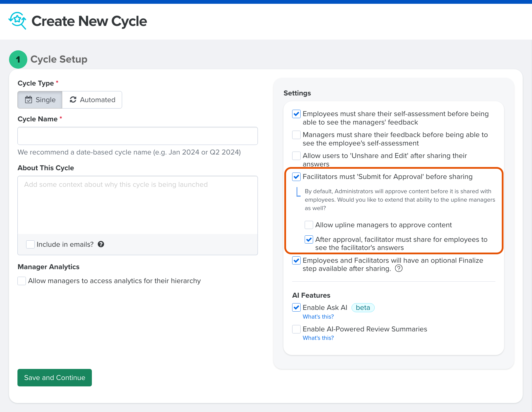Viewport: 532px width, 412px height.
Task: Check Allow users to Unshare and Edit
Action: (296, 156)
